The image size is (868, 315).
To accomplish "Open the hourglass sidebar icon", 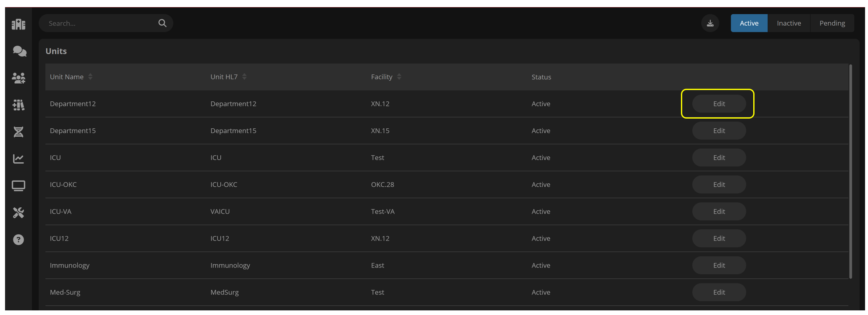I will (x=18, y=132).
